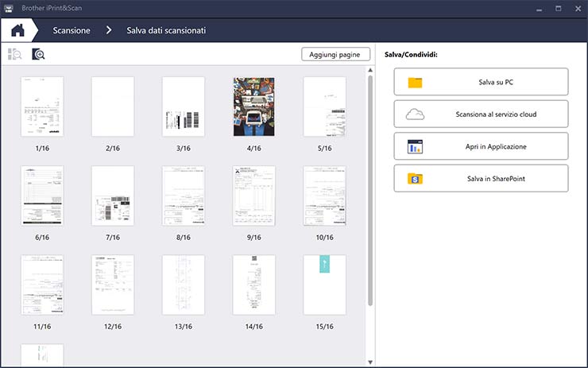Click the thumbnail list vertical scrollbar track
Screen dimensions: 588x368
click(x=370, y=334)
